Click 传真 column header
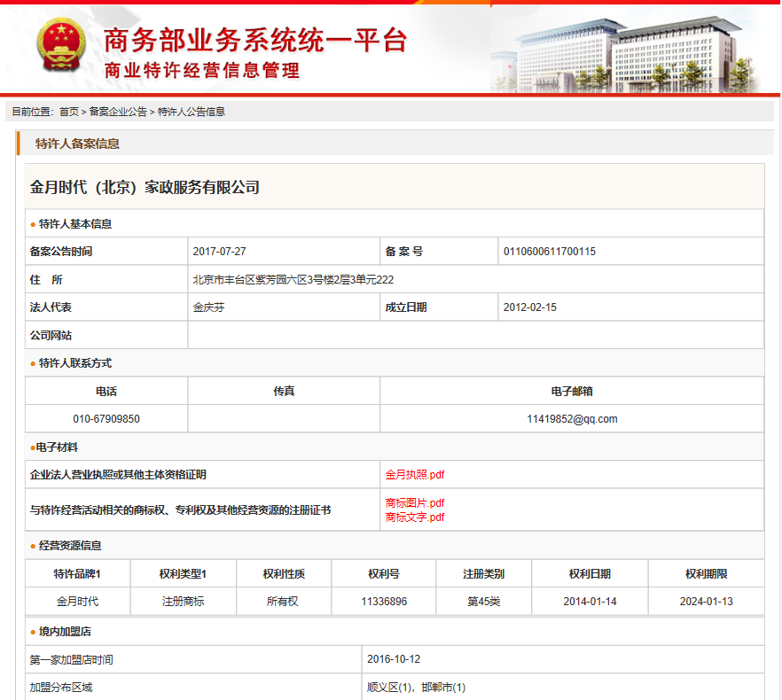This screenshot has width=782, height=700. (x=284, y=392)
